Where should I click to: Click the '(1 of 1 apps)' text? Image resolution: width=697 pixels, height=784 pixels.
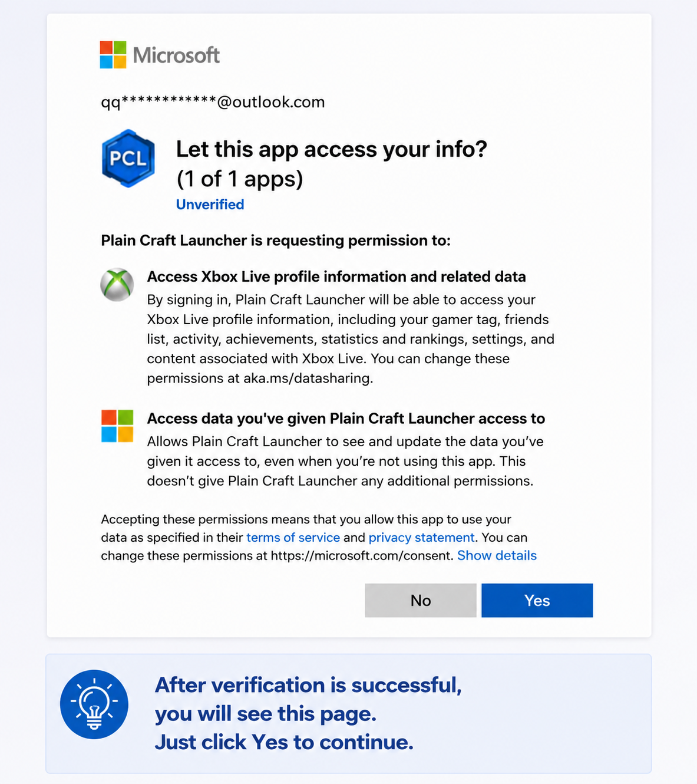click(x=240, y=179)
